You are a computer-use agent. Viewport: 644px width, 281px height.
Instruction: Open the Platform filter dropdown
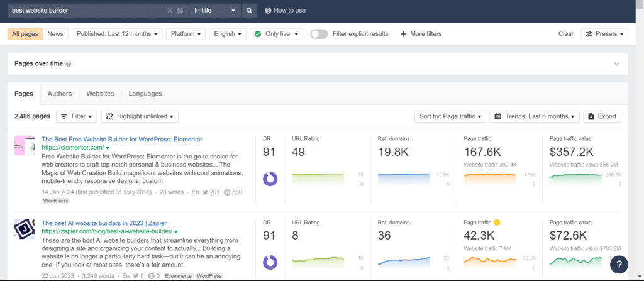(x=186, y=34)
